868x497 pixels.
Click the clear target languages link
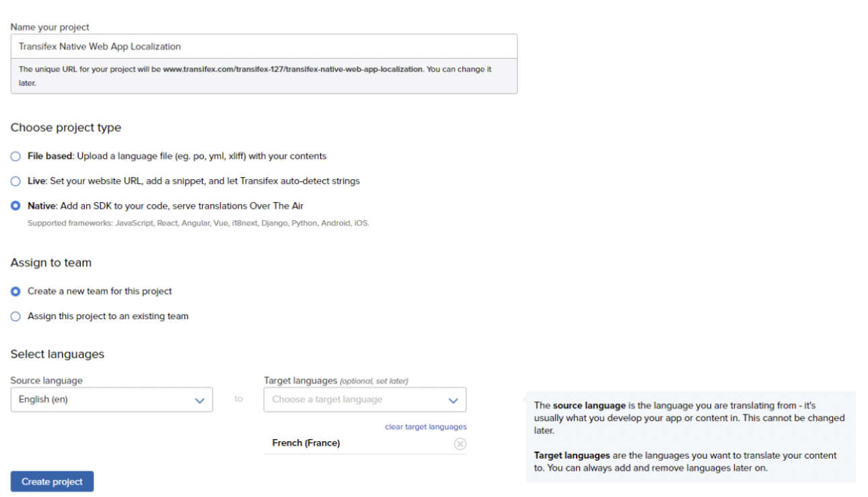[426, 427]
